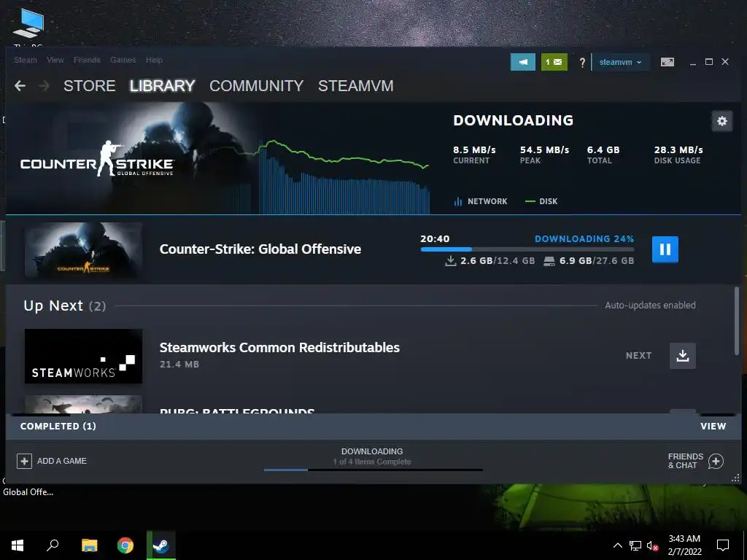Viewport: 747px width, 560px height.
Task: Show hidden system tray icons
Action: pyautogui.click(x=617, y=545)
